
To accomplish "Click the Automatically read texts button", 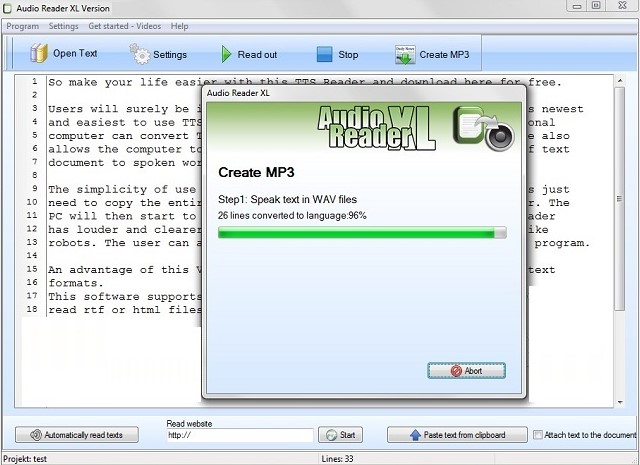I will coord(77,435).
